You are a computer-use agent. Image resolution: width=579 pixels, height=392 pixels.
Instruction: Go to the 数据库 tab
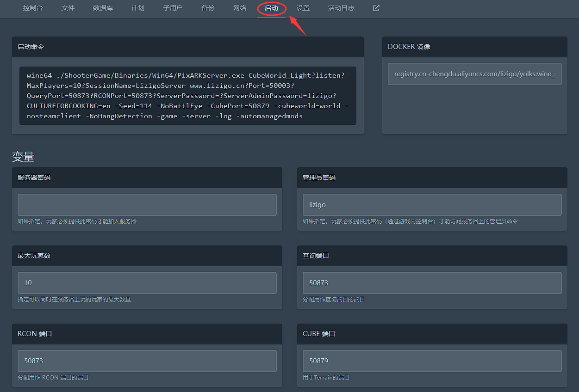tap(103, 8)
